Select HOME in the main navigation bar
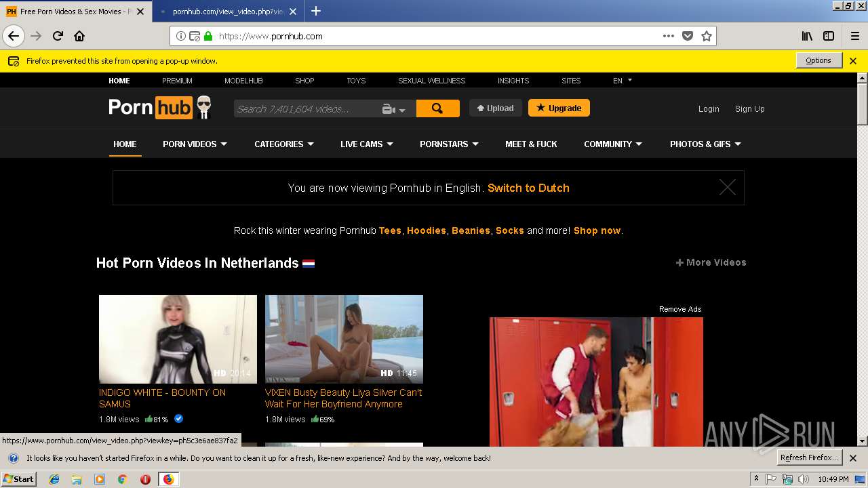The image size is (868, 488). click(125, 144)
